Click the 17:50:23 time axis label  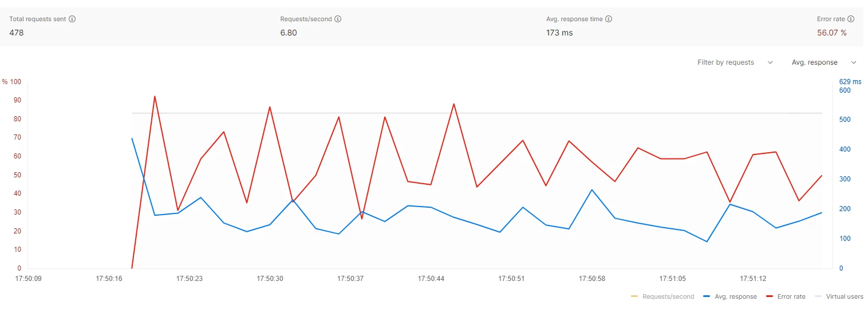(189, 279)
